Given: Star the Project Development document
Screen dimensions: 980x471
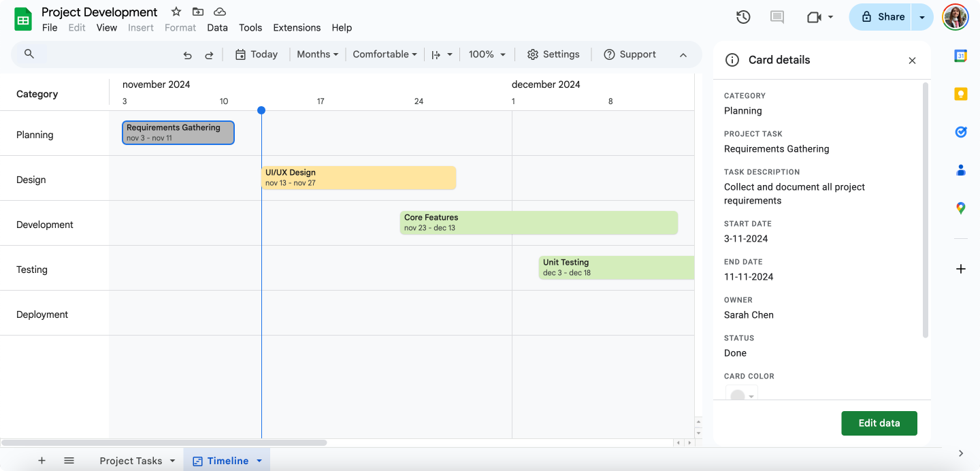Looking at the screenshot, I should [176, 12].
